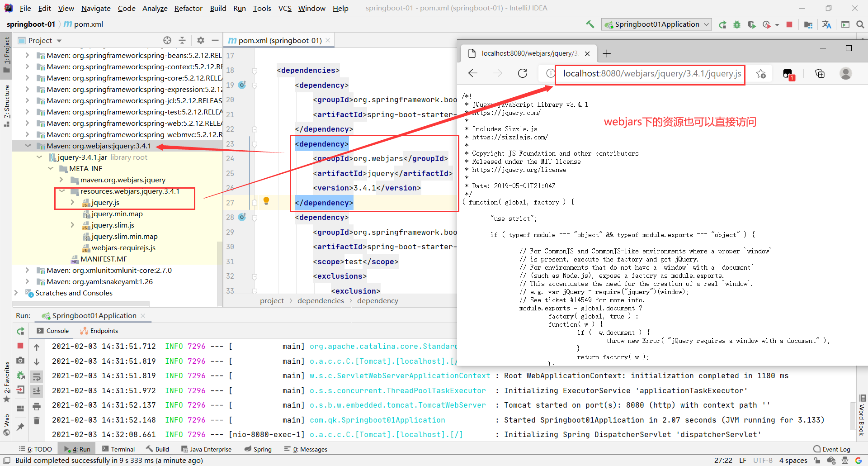The width and height of the screenshot is (868, 466).
Task: Toggle soft-wrap in the console
Action: click(37, 376)
